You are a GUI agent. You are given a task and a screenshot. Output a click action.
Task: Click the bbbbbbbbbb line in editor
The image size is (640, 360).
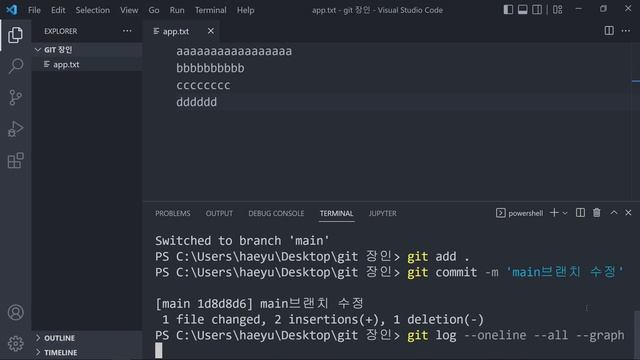click(210, 68)
